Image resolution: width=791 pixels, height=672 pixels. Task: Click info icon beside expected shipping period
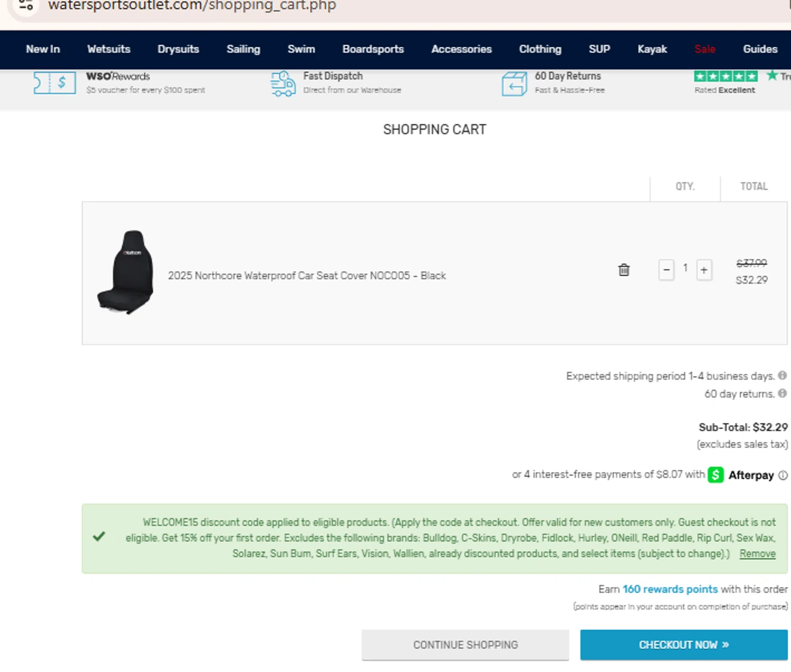(x=783, y=376)
